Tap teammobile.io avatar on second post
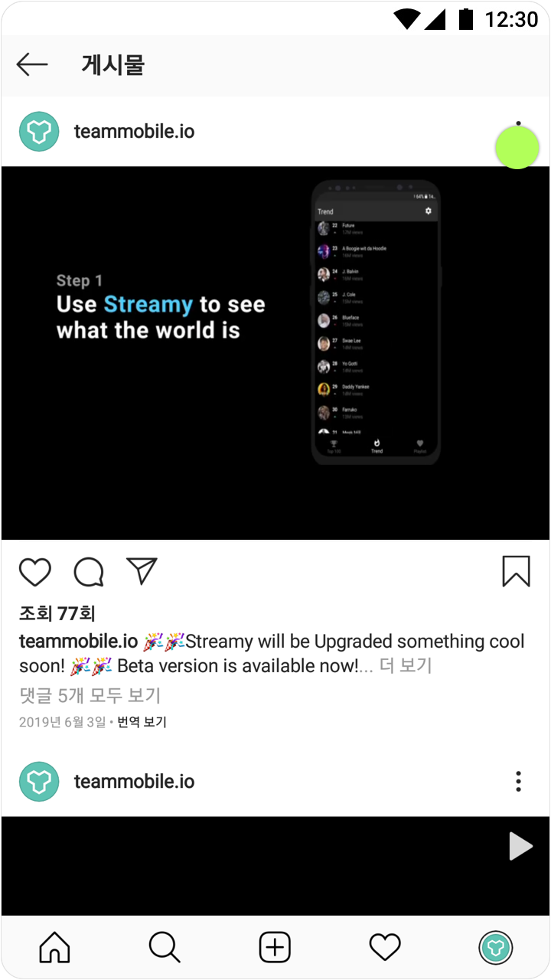Image resolution: width=551 pixels, height=980 pixels. 39,782
